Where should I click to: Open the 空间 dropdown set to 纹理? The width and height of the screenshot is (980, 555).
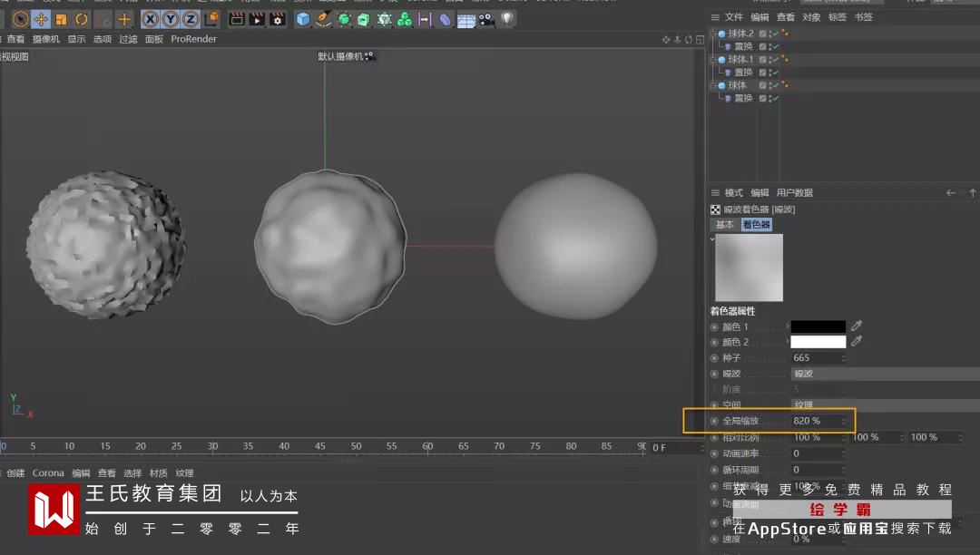click(885, 404)
